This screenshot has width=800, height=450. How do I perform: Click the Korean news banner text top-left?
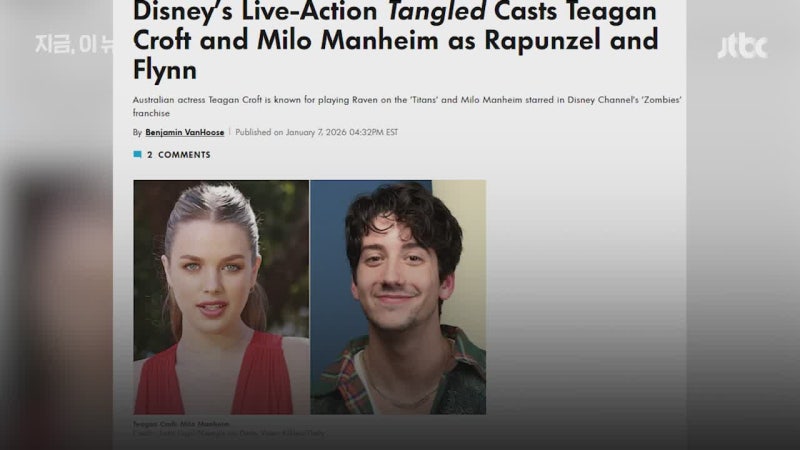(74, 44)
